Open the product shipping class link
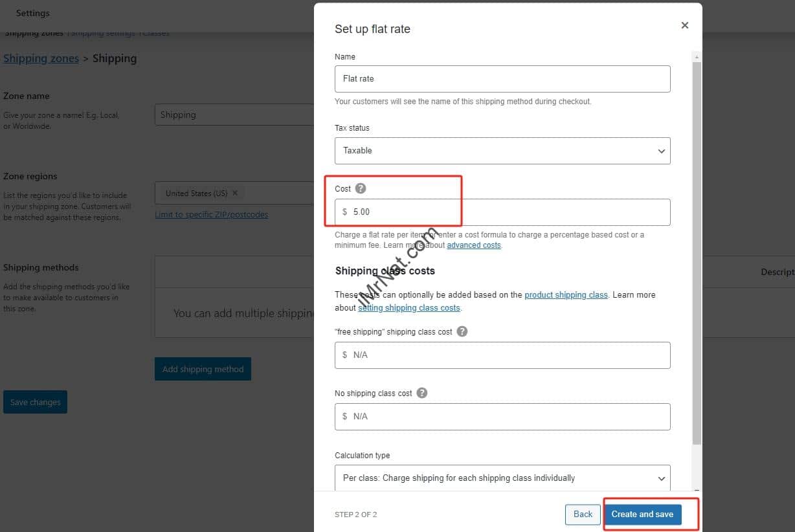The image size is (795, 532). [x=566, y=294]
